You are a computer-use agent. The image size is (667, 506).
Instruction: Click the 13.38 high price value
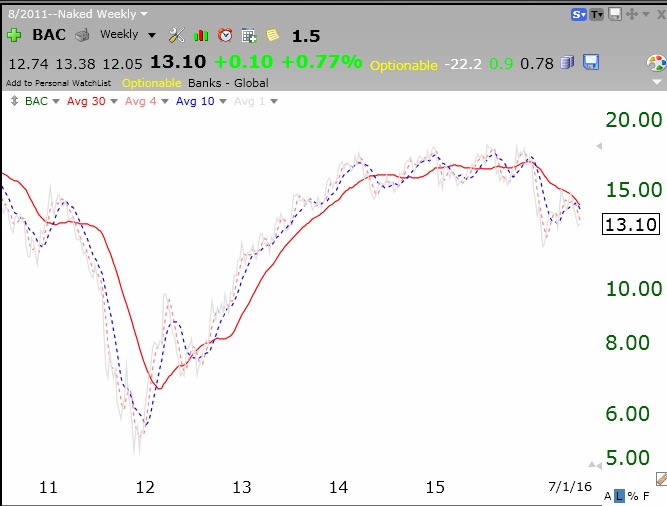coord(75,64)
